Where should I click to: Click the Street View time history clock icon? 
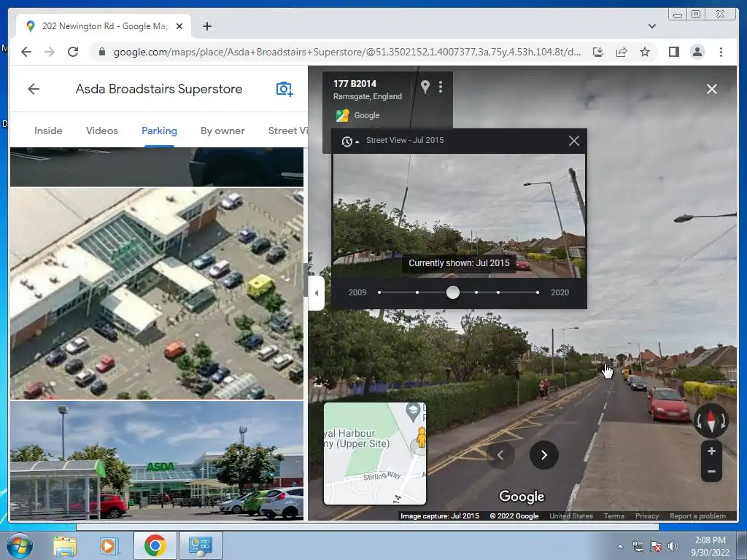coord(348,141)
